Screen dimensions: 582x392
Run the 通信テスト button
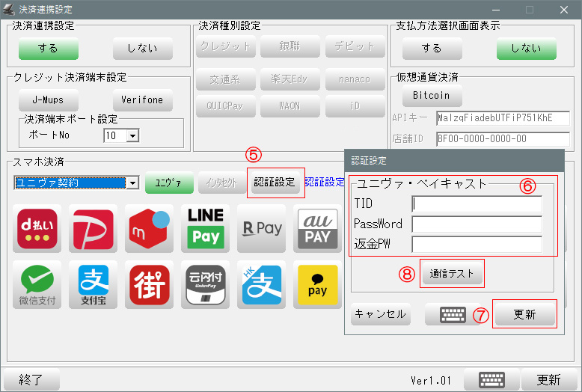tap(452, 274)
